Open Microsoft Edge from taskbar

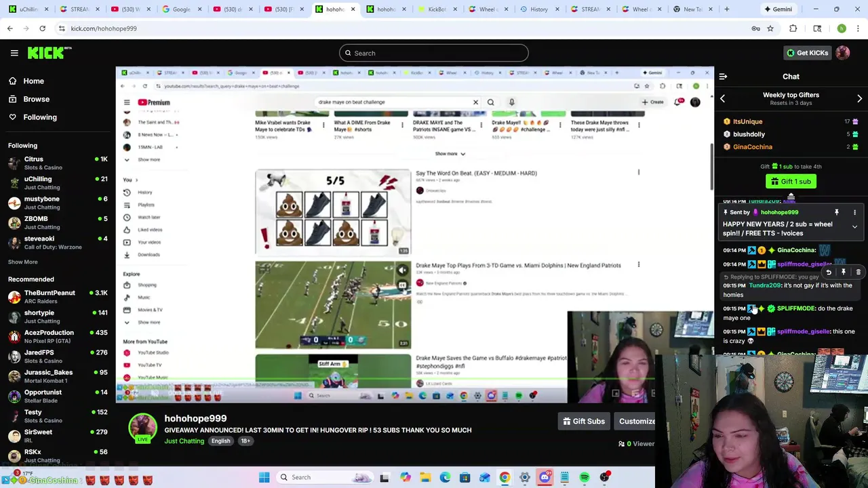coord(445,477)
